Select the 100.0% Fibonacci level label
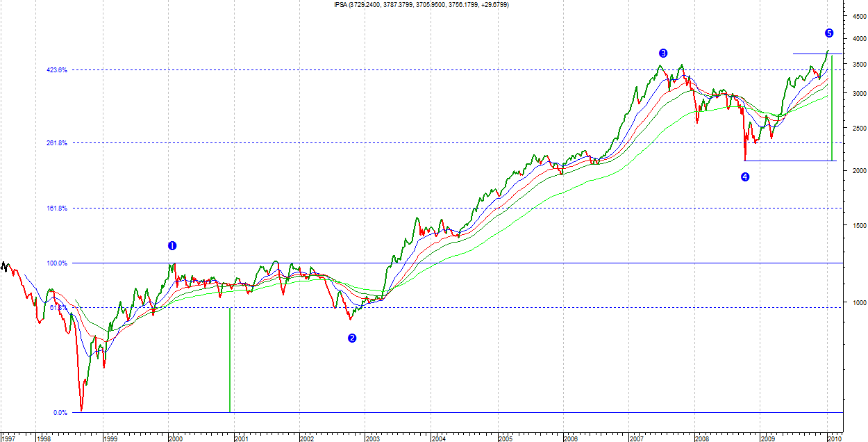Screen dimensions: 868x442 (x=57, y=263)
